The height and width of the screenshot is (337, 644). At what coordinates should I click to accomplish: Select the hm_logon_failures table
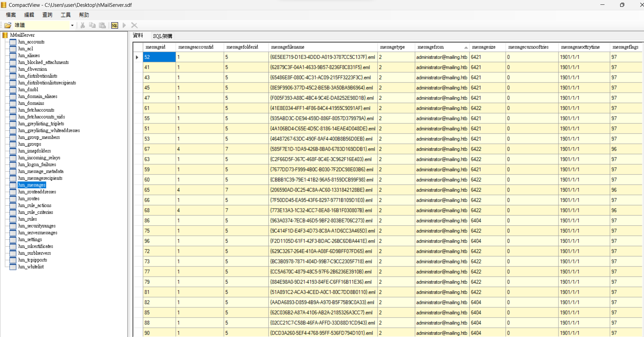[x=37, y=165]
